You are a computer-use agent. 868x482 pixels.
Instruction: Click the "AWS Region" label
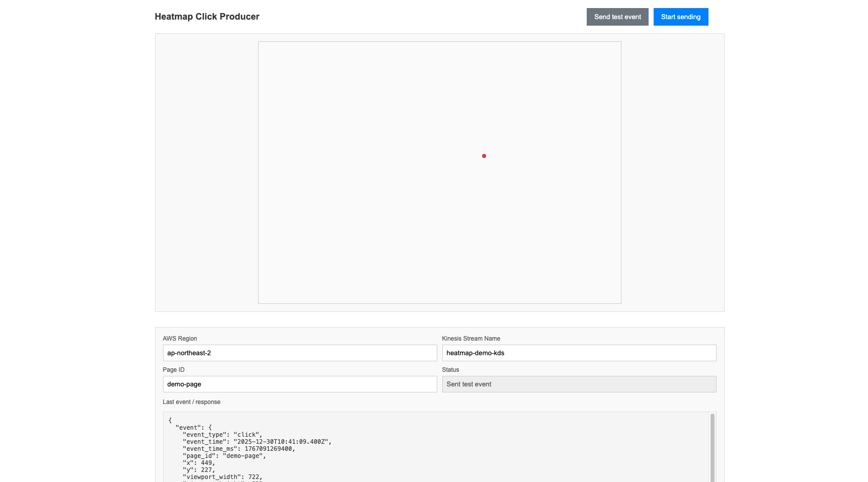pyautogui.click(x=180, y=339)
